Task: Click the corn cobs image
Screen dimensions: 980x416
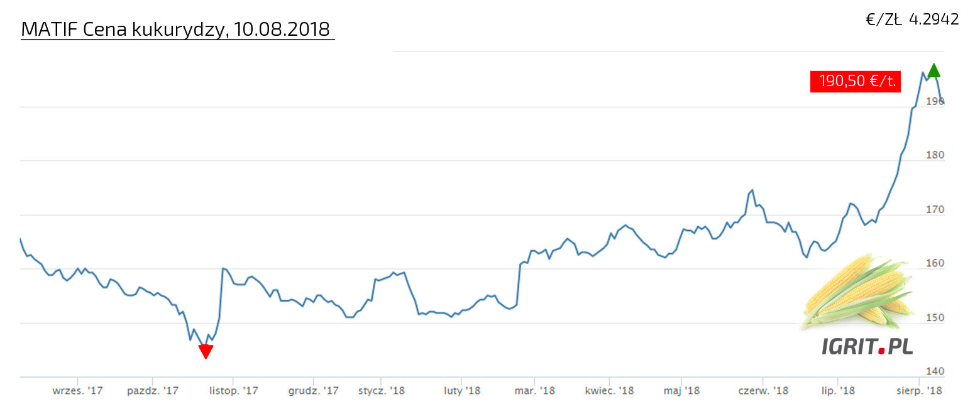Action: click(857, 290)
